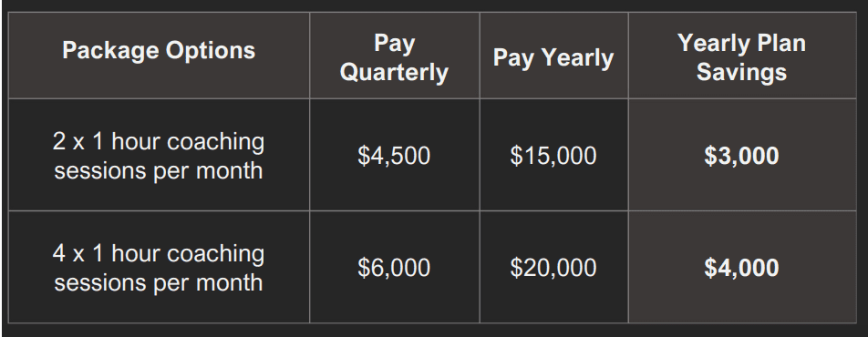
Task: Click the $6,000 quarterly price
Action: point(394,268)
